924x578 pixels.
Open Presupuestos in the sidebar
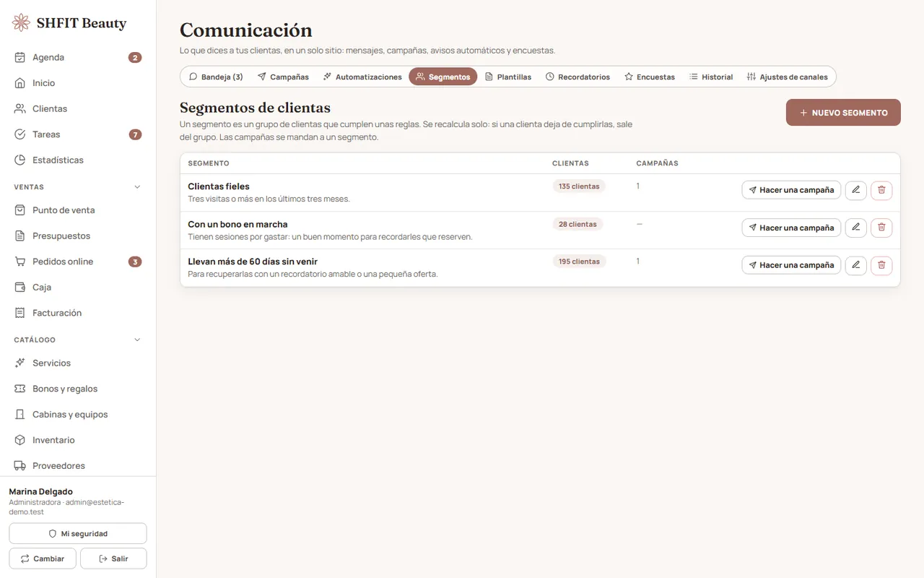click(x=78, y=236)
